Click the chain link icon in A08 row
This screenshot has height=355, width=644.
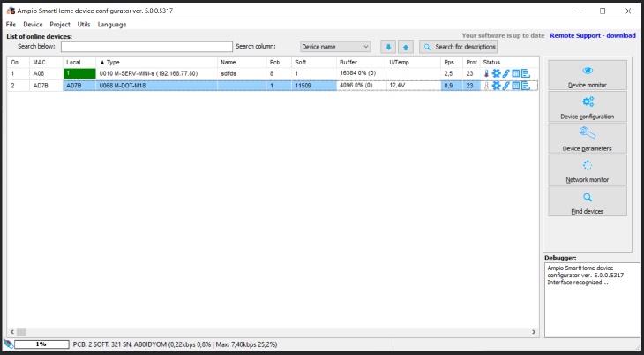[506, 73]
